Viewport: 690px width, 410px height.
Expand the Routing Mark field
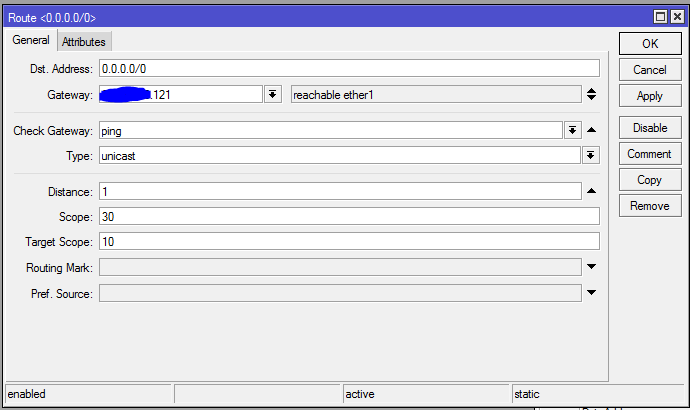(591, 267)
